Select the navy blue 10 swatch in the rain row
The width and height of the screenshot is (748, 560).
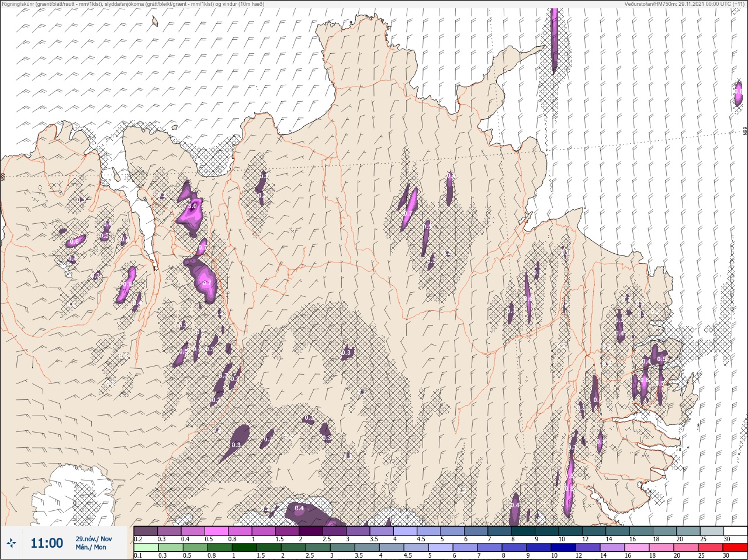click(x=563, y=548)
